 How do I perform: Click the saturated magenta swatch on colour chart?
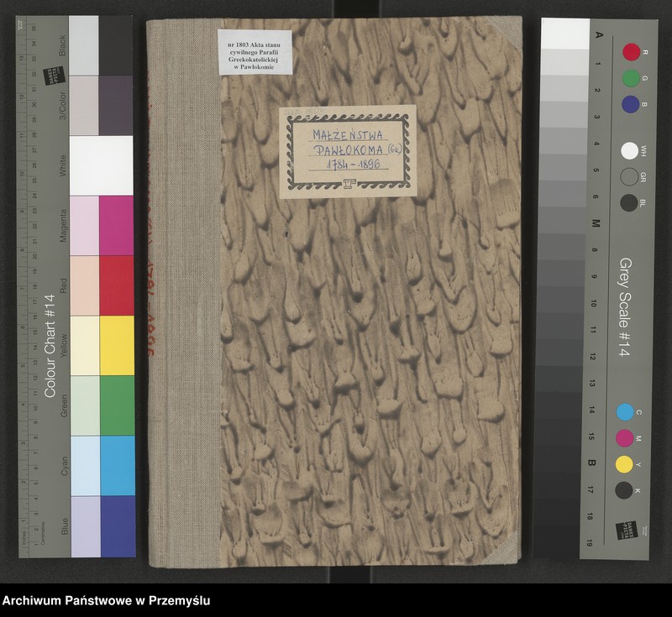[x=117, y=226]
